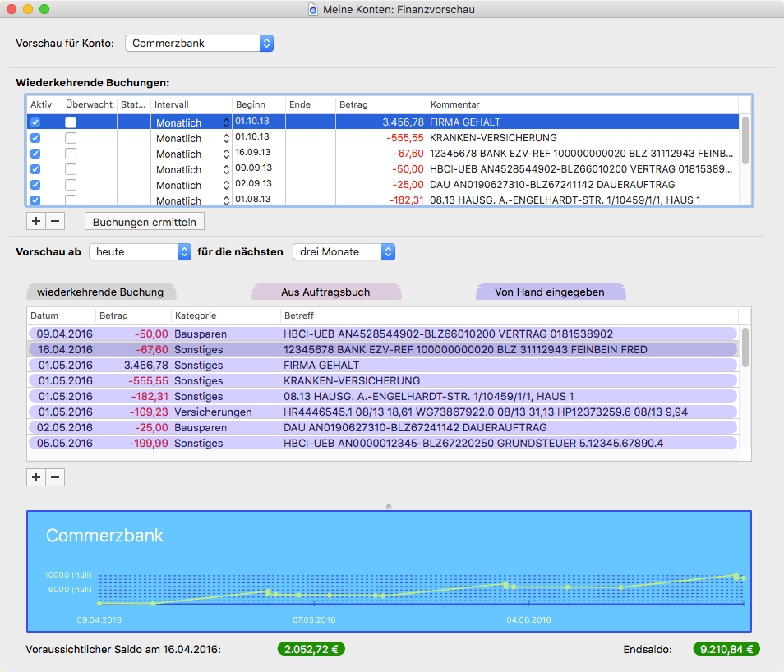Viewport: 784px width, 672px height.
Task: Click green Endsaldo 9.210,84 € badge
Action: click(x=726, y=649)
